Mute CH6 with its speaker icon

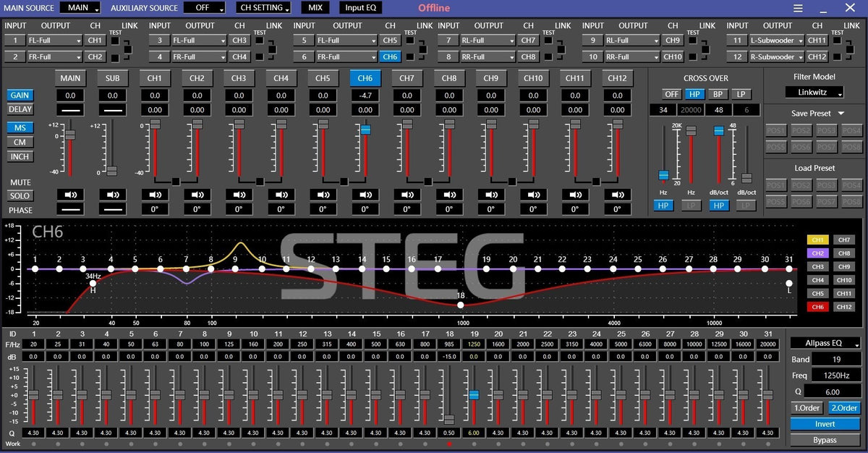(x=365, y=195)
